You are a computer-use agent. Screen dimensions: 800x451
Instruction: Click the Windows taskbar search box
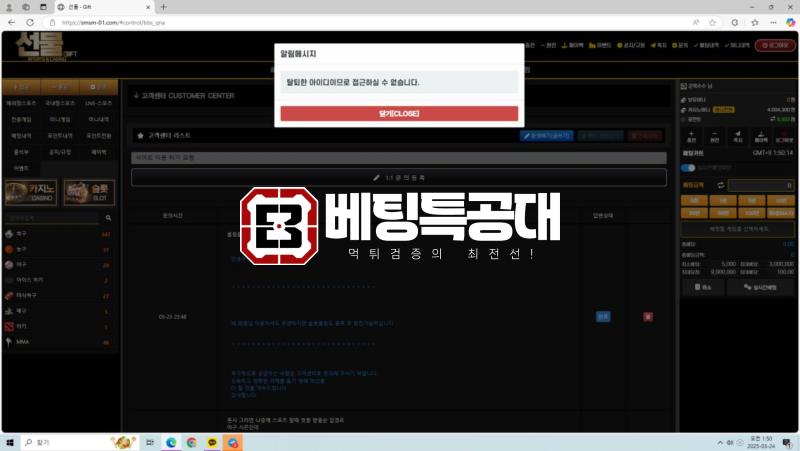point(78,442)
